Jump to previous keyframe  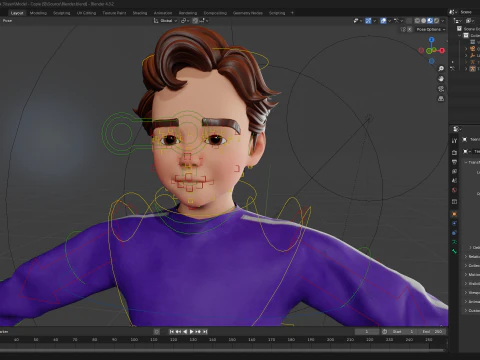[x=178, y=332]
